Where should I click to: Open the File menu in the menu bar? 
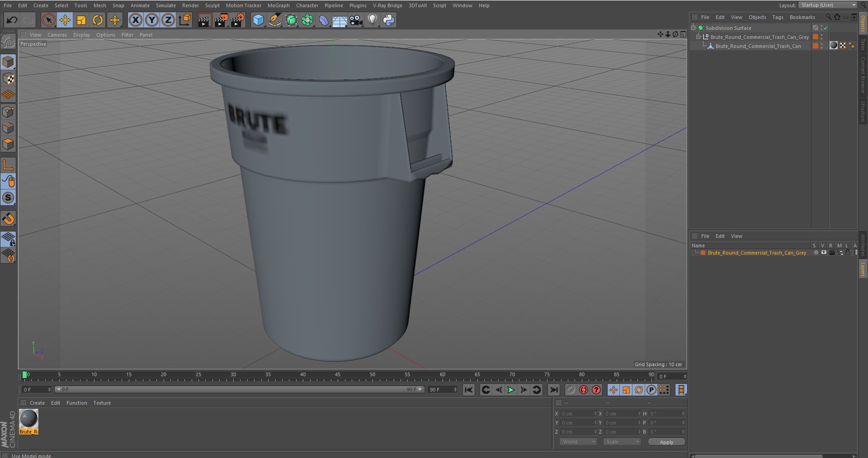point(8,5)
